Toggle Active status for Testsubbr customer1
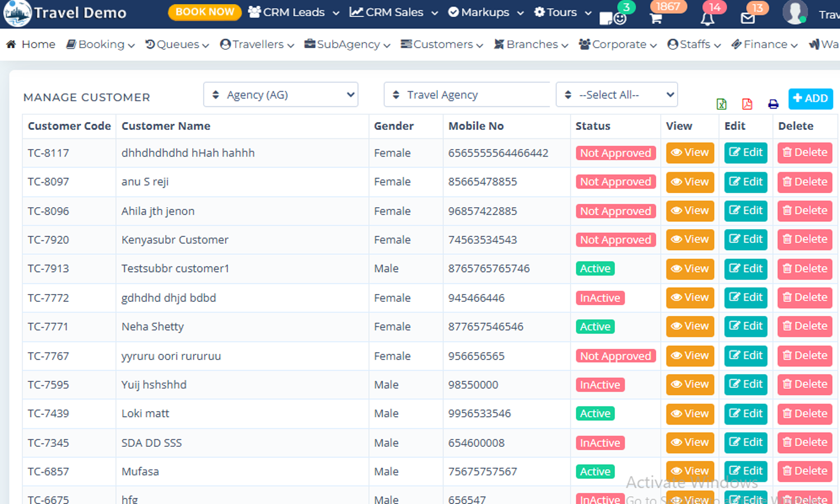840x504 pixels. point(595,268)
